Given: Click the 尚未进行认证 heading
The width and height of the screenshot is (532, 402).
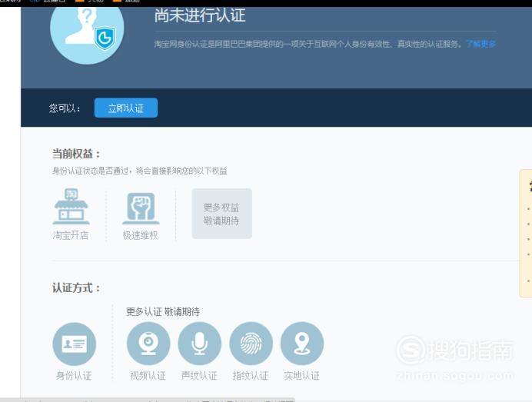Looking at the screenshot, I should click(200, 15).
